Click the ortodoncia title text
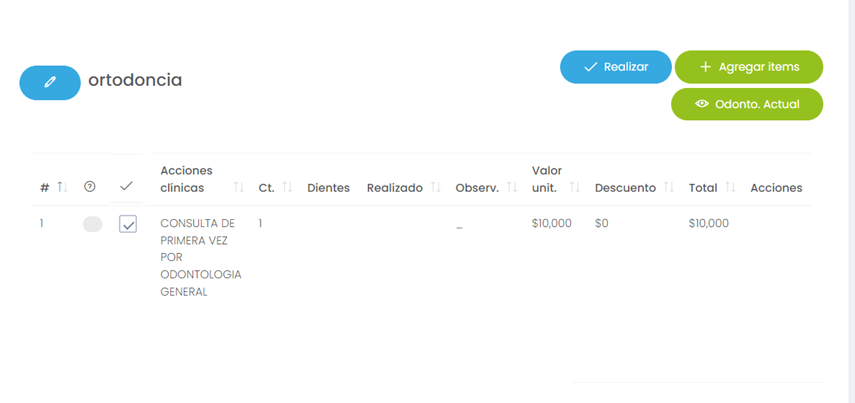Screen dimensions: 855x403 (x=135, y=80)
